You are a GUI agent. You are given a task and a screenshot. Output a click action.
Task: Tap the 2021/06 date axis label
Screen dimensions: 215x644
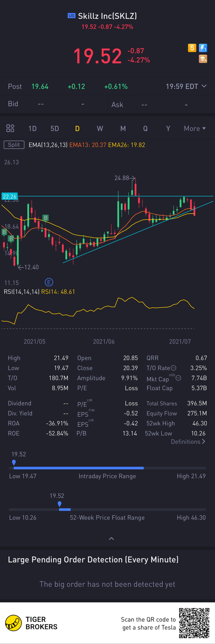pyautogui.click(x=104, y=342)
